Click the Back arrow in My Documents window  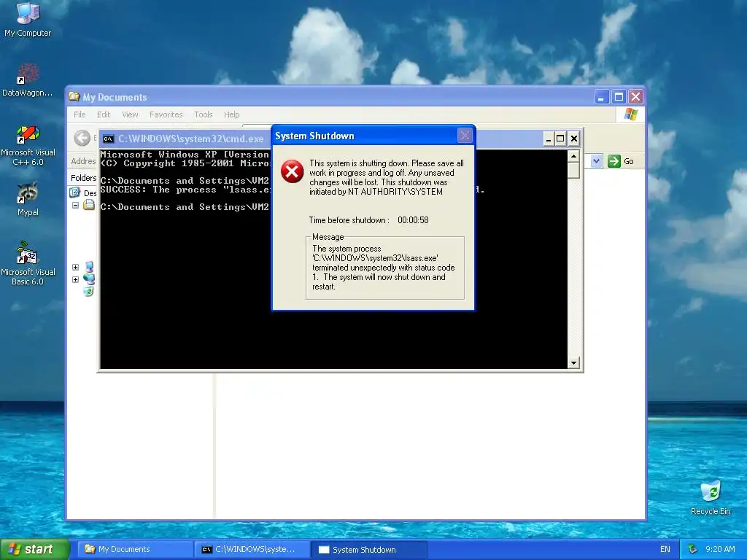82,138
